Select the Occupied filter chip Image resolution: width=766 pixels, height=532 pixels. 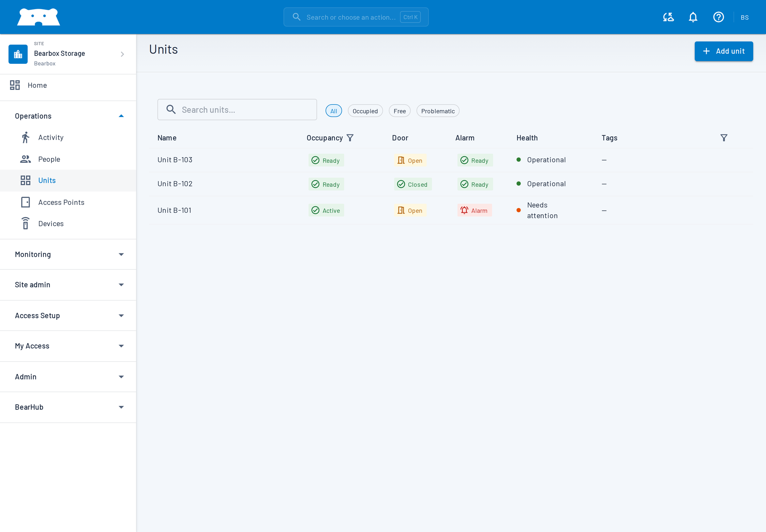365,111
